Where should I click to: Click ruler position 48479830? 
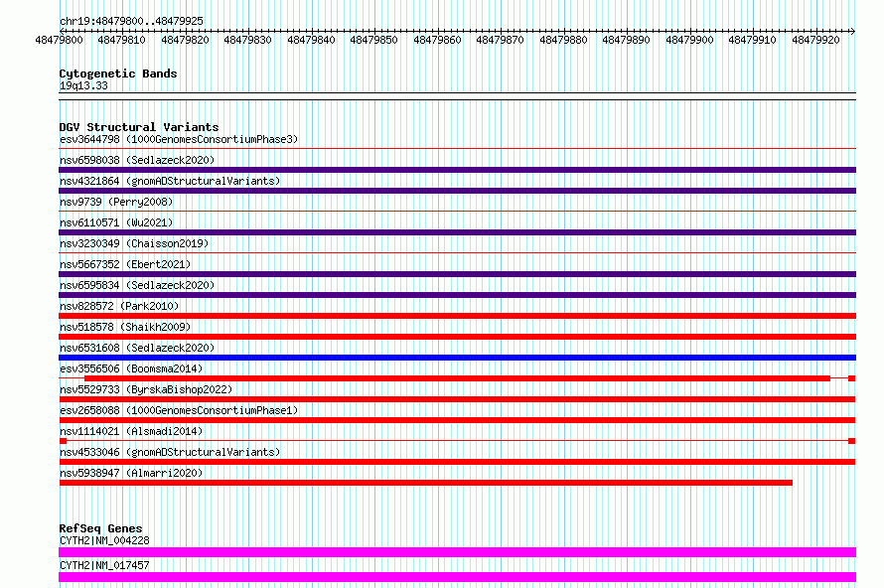pyautogui.click(x=247, y=40)
